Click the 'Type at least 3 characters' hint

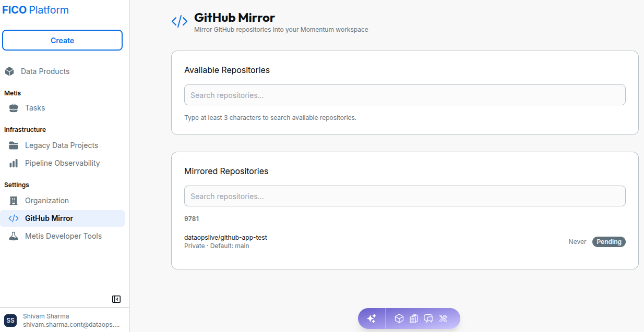(270, 118)
